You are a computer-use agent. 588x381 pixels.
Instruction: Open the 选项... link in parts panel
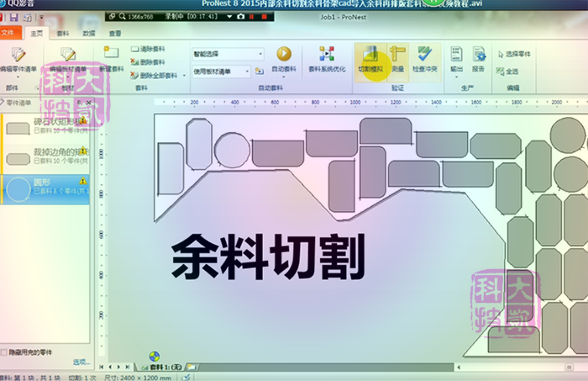[x=81, y=362]
